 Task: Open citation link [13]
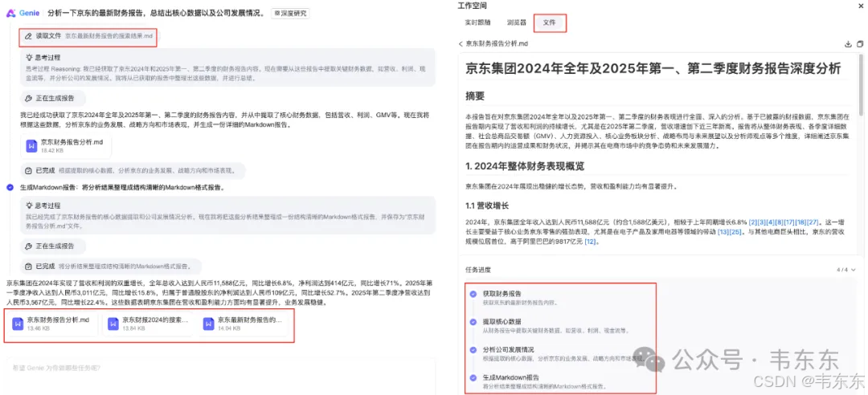tap(723, 231)
